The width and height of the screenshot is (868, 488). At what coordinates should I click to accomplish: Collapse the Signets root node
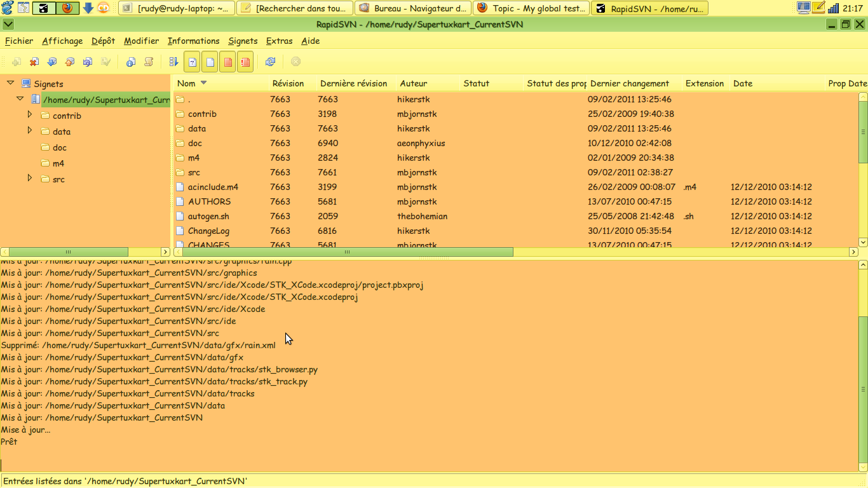tap(11, 83)
